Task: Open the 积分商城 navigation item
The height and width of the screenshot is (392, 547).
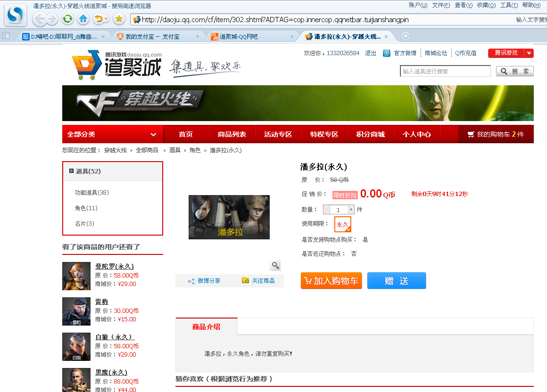Action: 371,134
